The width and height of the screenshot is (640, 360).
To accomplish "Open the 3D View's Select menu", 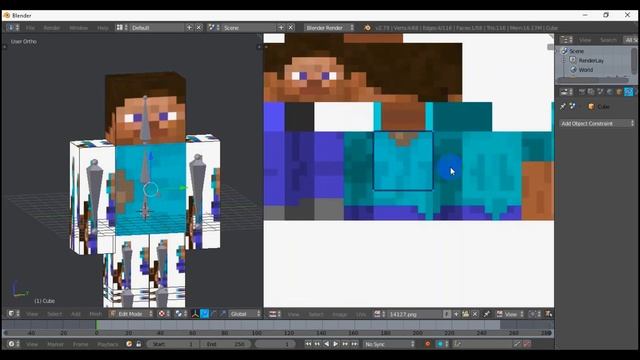I will [x=54, y=314].
